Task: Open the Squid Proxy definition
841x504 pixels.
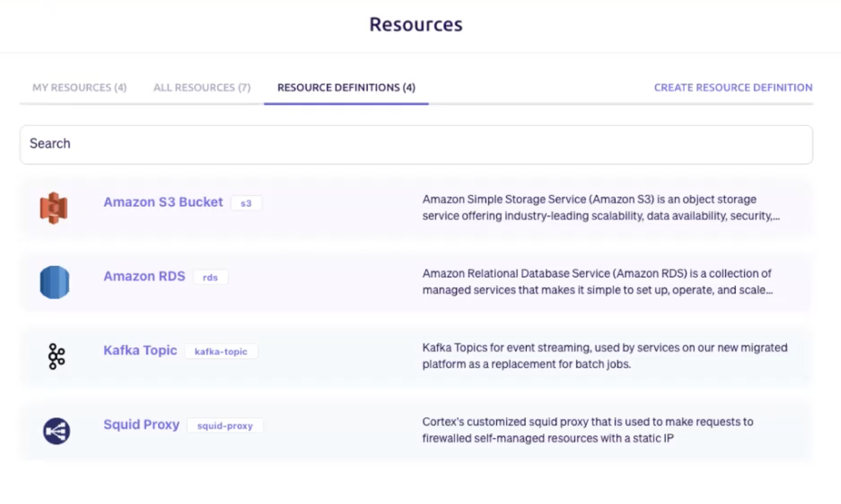Action: [141, 424]
